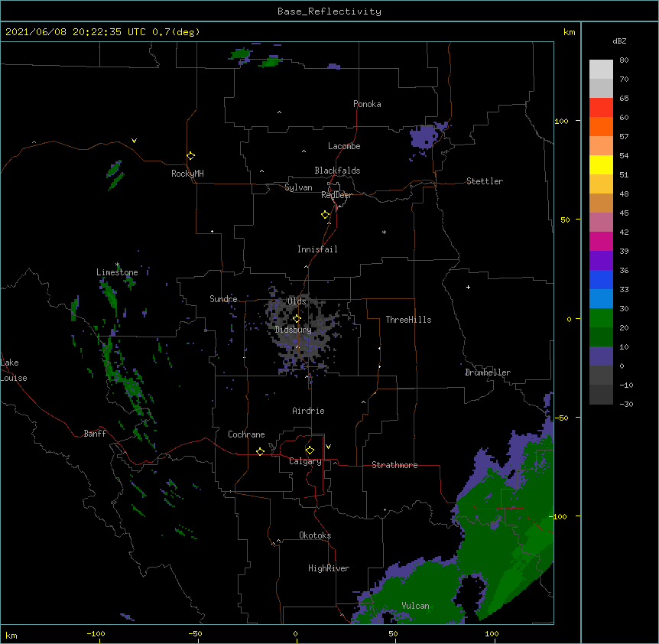659x644 pixels.
Task: Select the Okotoks label
Action: pos(315,535)
